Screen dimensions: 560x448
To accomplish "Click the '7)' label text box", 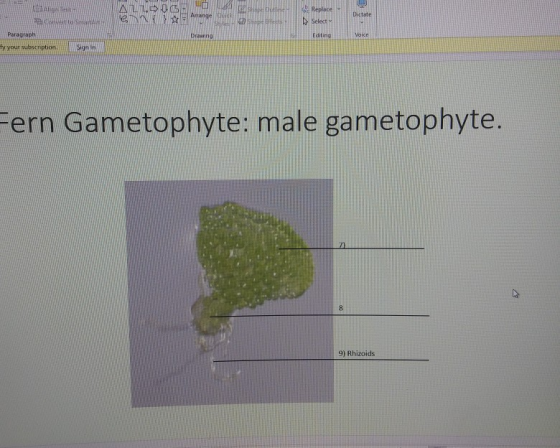I will [342, 245].
